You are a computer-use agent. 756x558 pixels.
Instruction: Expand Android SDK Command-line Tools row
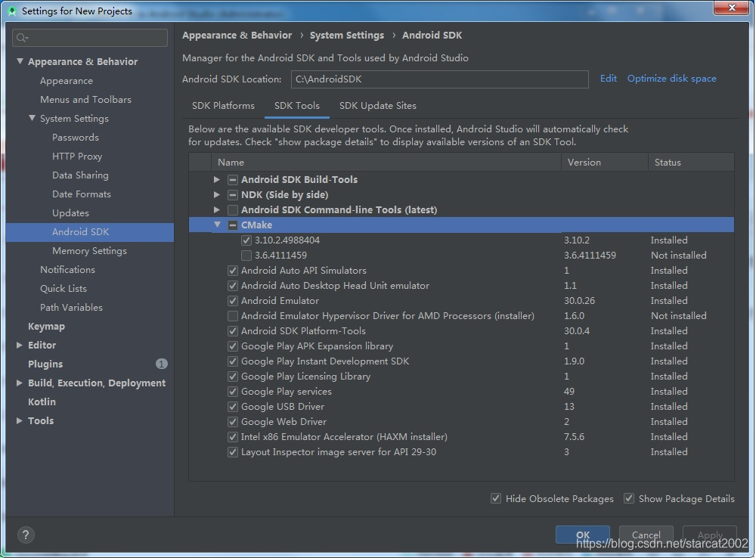click(217, 209)
